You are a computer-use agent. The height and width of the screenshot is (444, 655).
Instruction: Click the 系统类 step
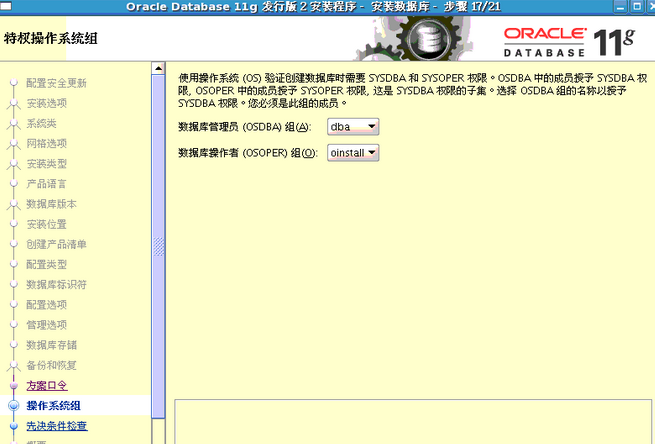point(41,123)
